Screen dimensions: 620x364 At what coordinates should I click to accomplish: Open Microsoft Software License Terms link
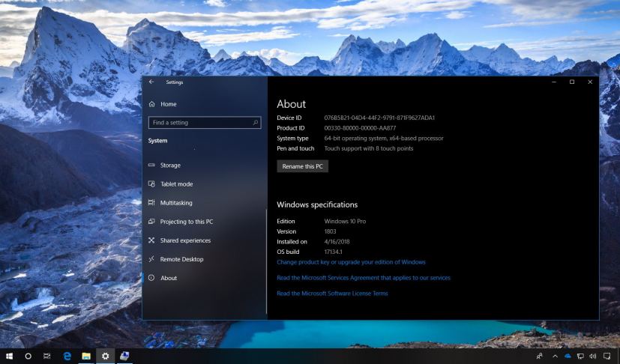coord(332,294)
